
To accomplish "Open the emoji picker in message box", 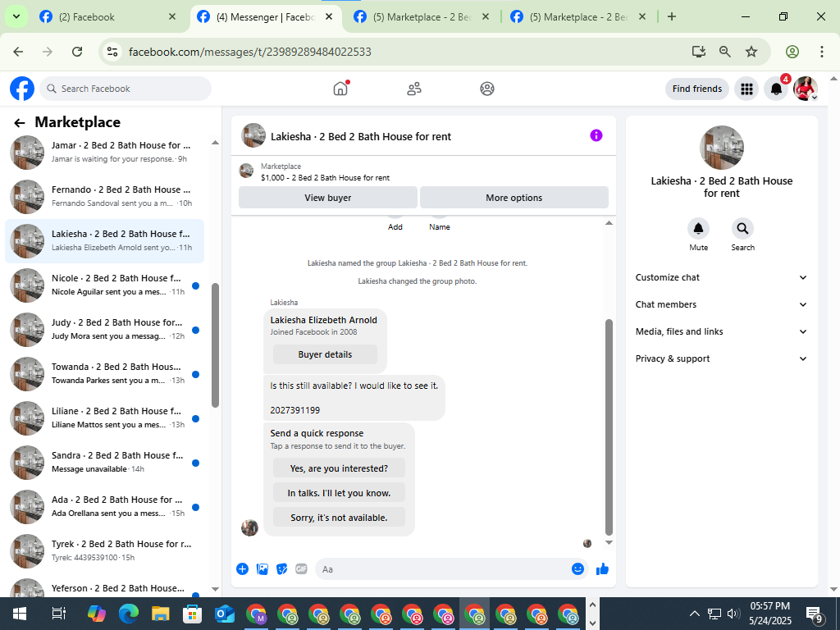I will [x=577, y=569].
